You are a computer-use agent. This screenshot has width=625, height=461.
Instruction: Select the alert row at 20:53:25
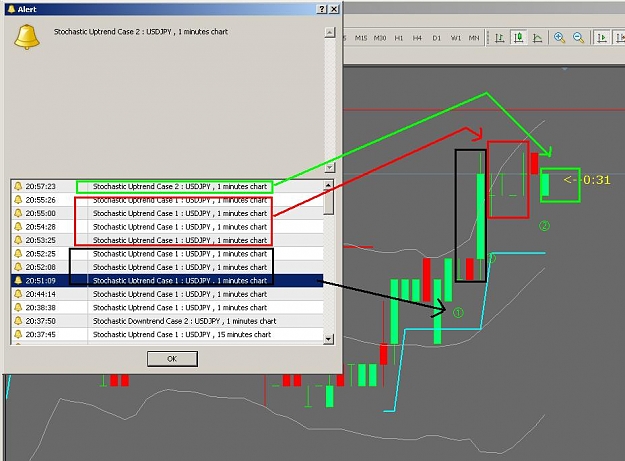167,240
